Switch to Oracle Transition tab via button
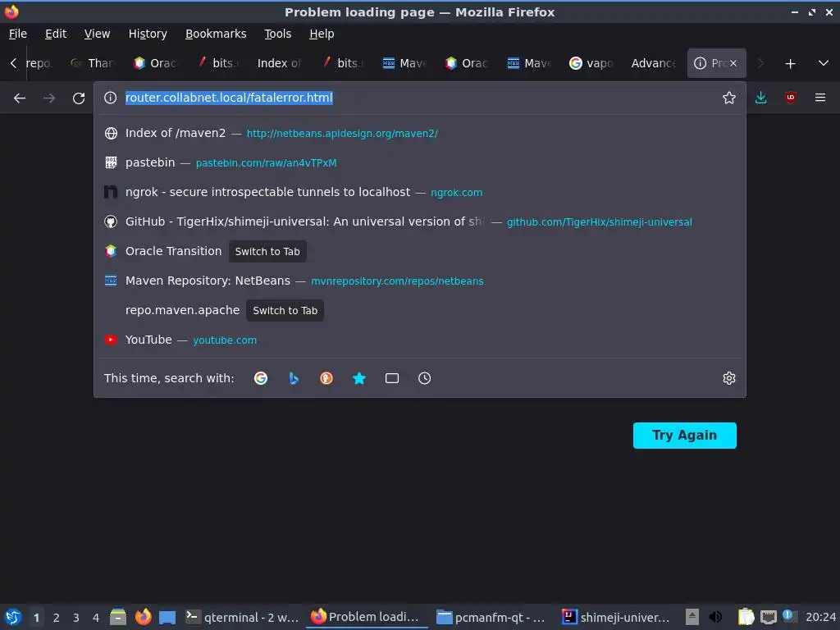This screenshot has height=630, width=840. 267,251
